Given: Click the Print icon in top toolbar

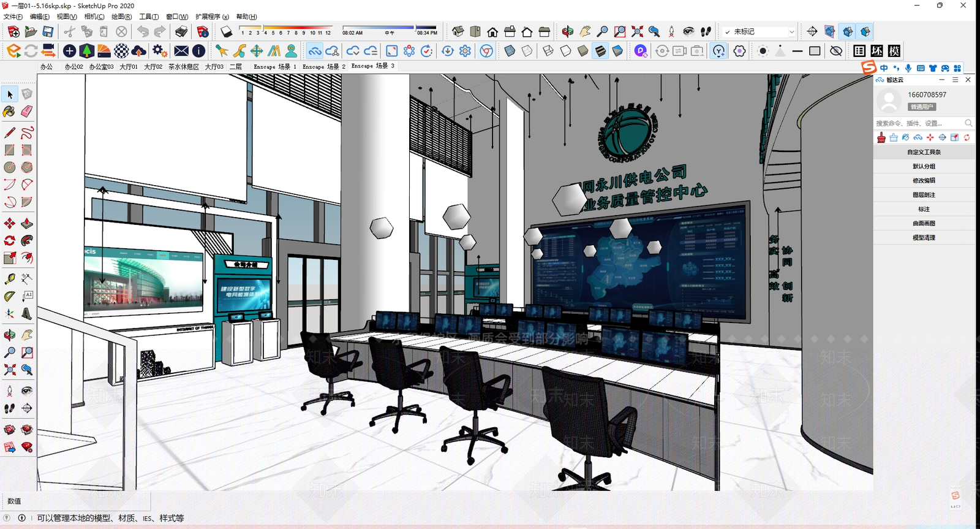Looking at the screenshot, I should (181, 31).
